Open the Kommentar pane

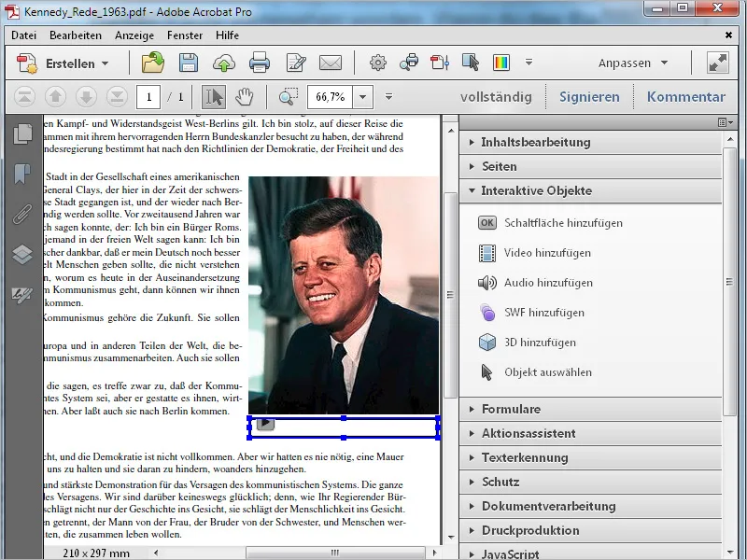coord(686,97)
